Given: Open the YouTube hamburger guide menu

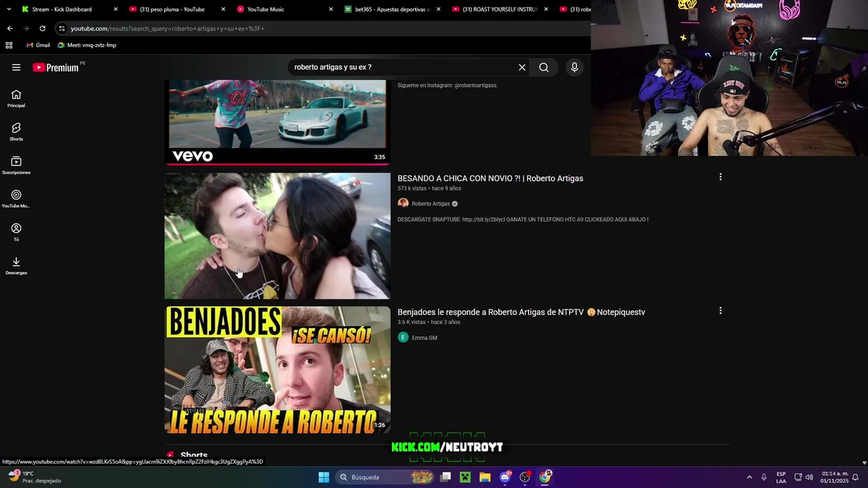Looking at the screenshot, I should (16, 67).
